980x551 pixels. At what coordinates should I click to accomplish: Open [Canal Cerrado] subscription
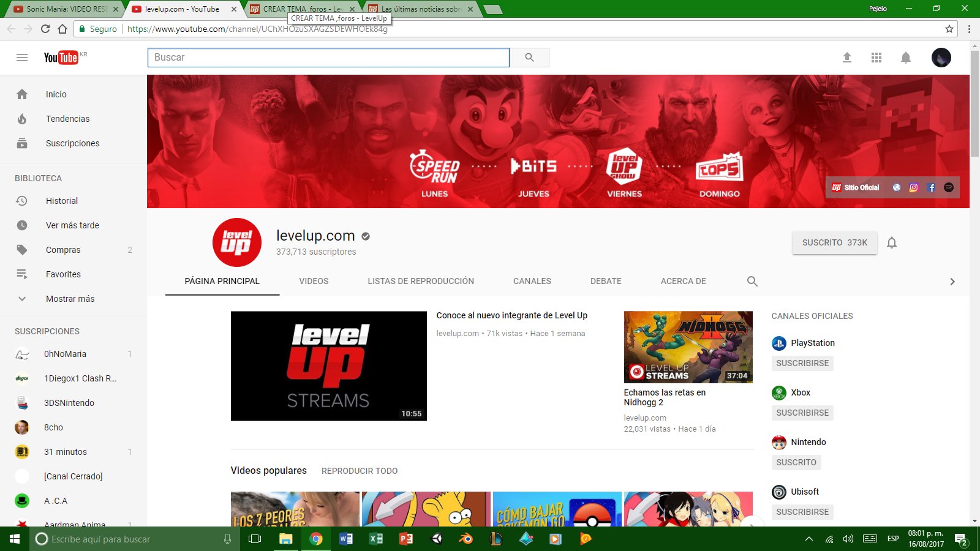click(x=73, y=476)
